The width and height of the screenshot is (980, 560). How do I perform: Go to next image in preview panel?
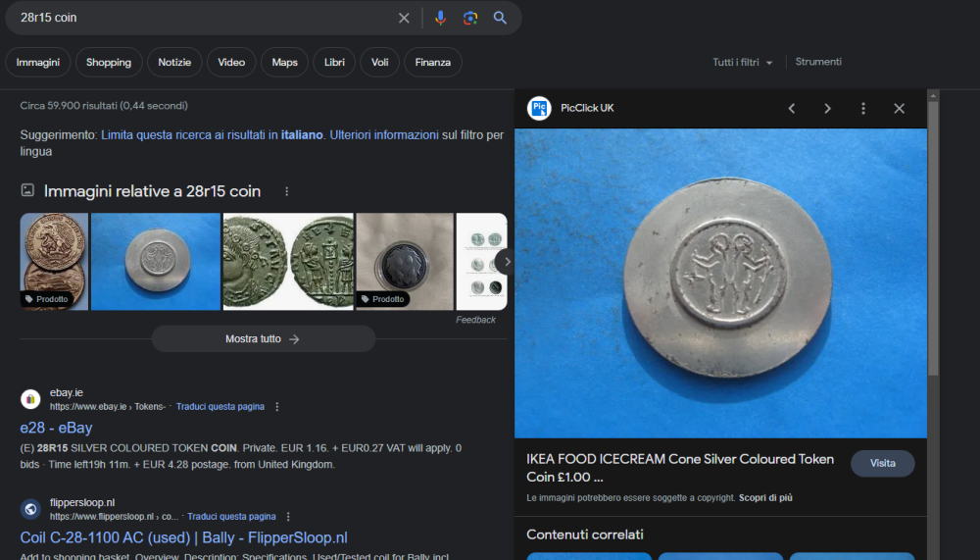[x=827, y=109]
